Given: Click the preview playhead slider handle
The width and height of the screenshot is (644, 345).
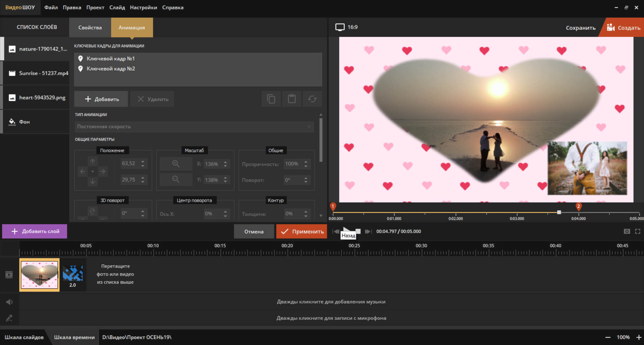Looking at the screenshot, I should tap(559, 212).
